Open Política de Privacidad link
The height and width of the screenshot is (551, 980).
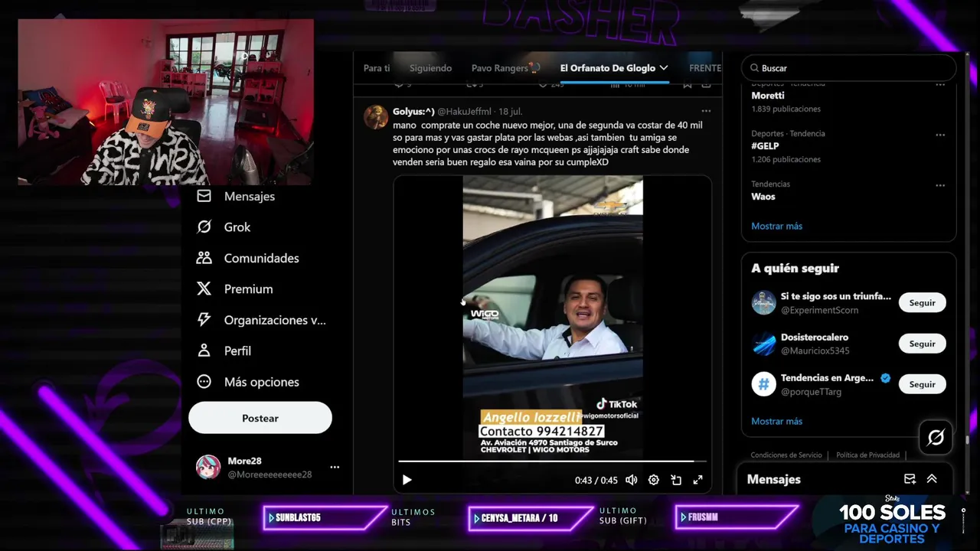point(867,455)
